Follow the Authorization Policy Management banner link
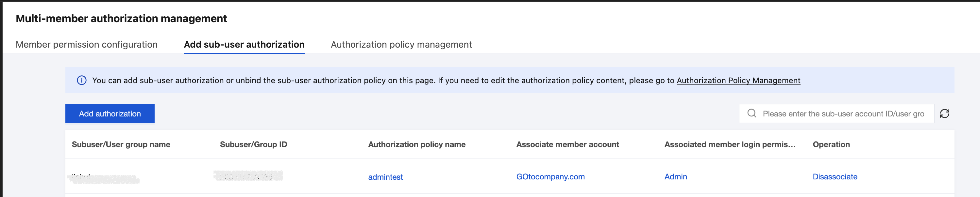 738,81
